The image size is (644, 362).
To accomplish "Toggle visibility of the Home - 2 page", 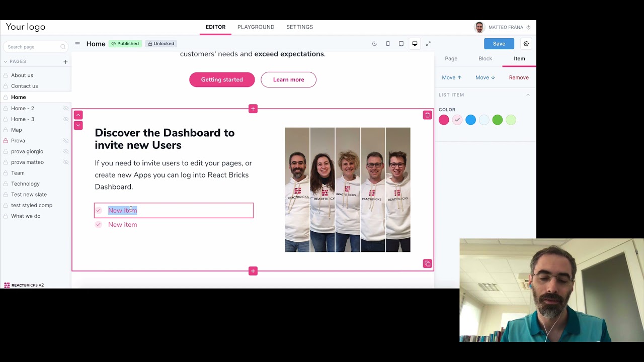I will [x=65, y=109].
